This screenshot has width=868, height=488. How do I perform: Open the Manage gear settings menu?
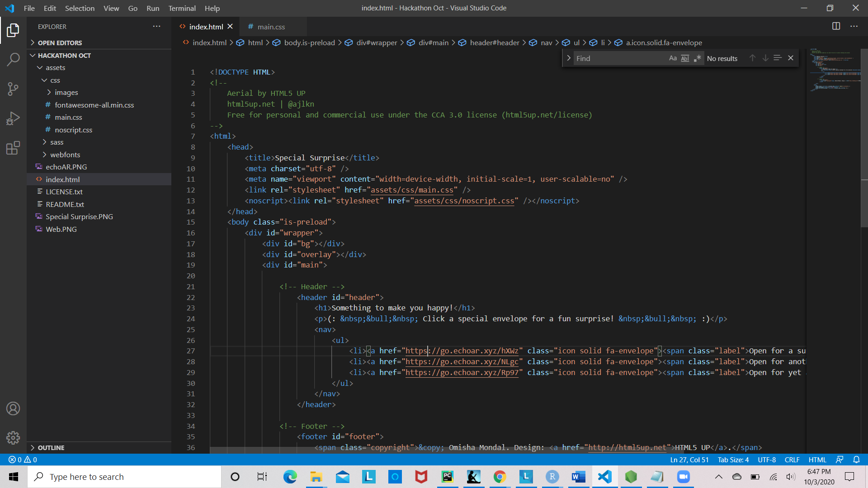[x=13, y=437]
